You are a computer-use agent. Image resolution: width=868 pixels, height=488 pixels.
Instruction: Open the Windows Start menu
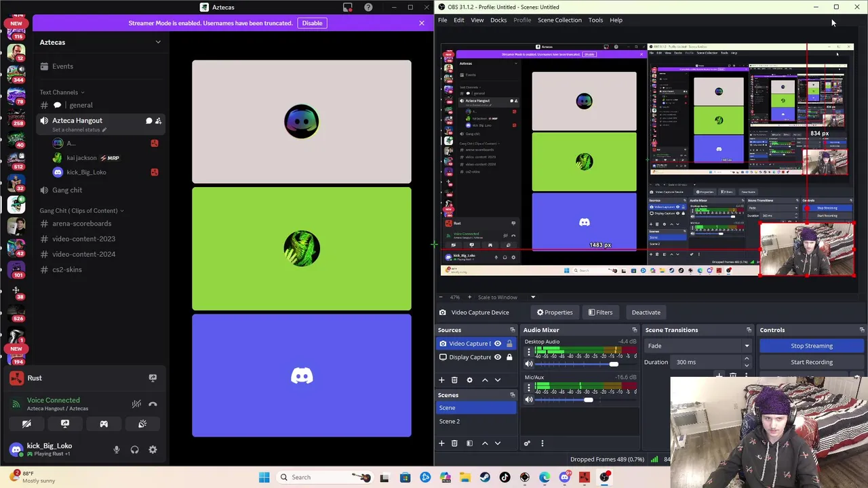(x=264, y=477)
